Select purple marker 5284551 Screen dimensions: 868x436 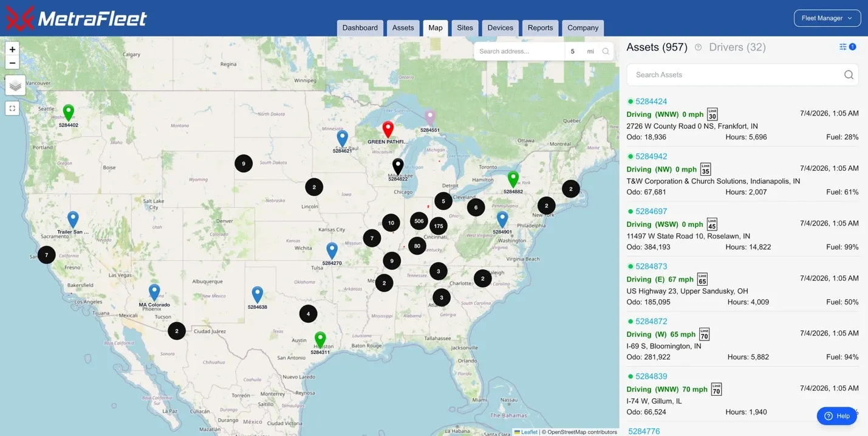click(430, 118)
